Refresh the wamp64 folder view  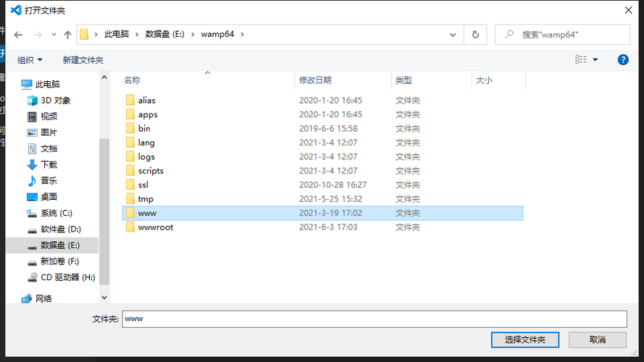(x=475, y=35)
